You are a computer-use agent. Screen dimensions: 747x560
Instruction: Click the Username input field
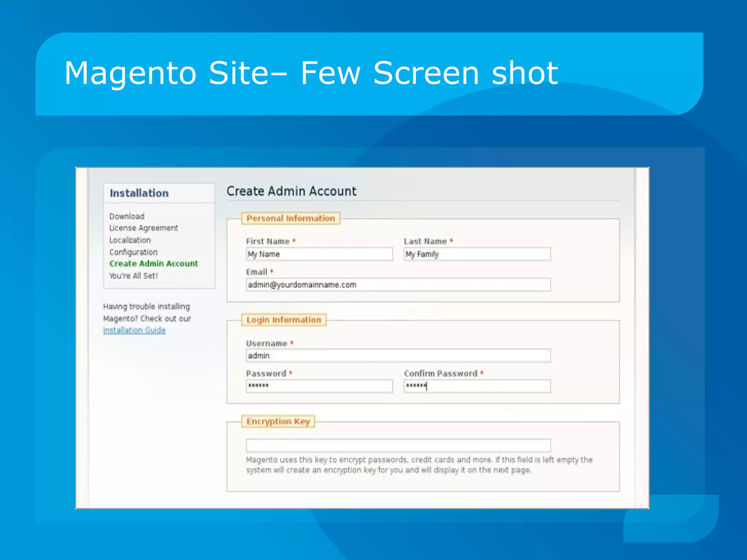398,355
